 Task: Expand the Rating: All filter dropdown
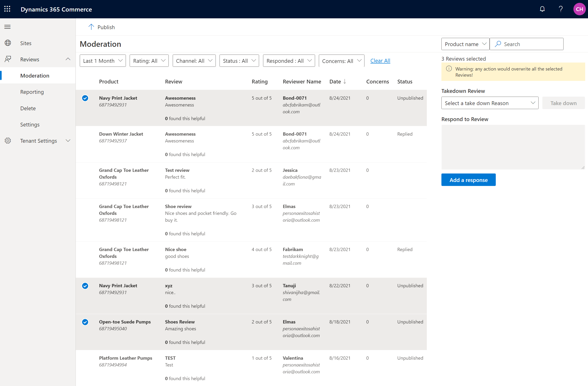pos(149,60)
